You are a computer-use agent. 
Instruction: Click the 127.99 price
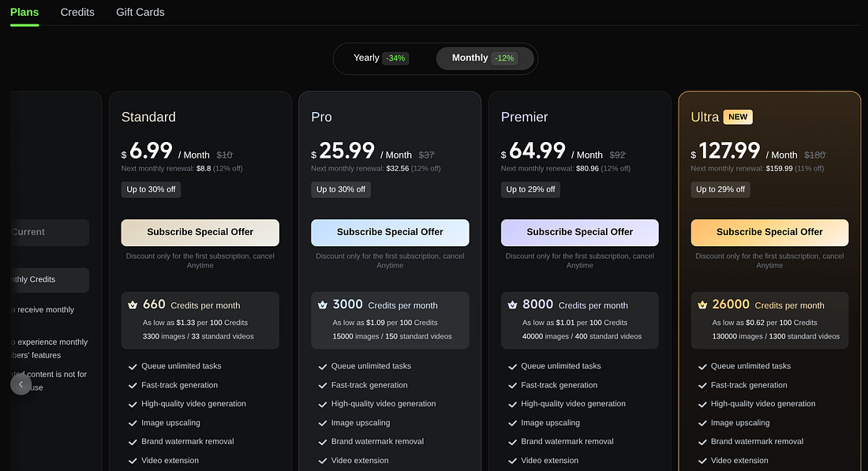pyautogui.click(x=730, y=151)
